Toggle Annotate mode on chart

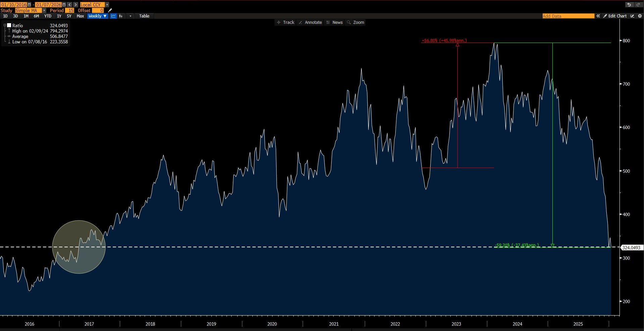click(310, 23)
